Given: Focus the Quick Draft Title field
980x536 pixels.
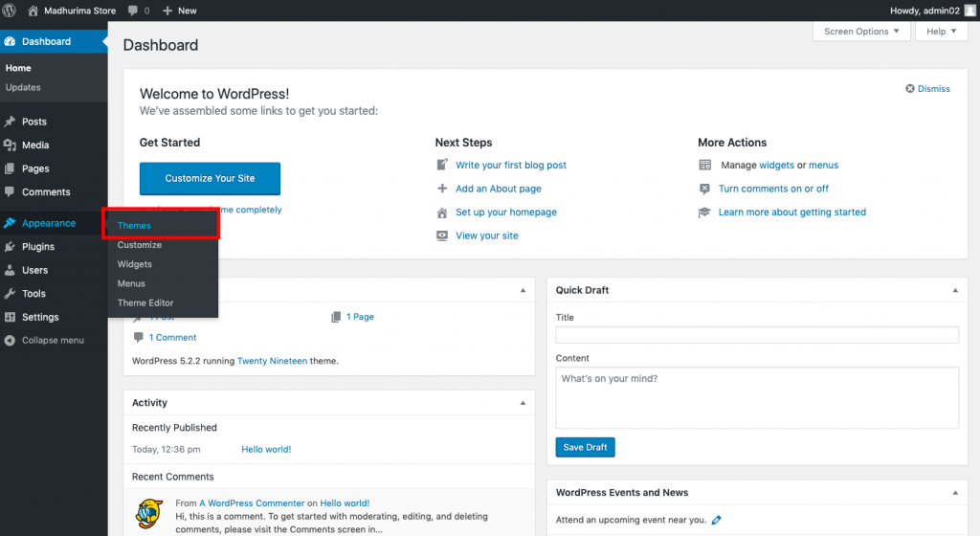Looking at the screenshot, I should click(x=757, y=335).
